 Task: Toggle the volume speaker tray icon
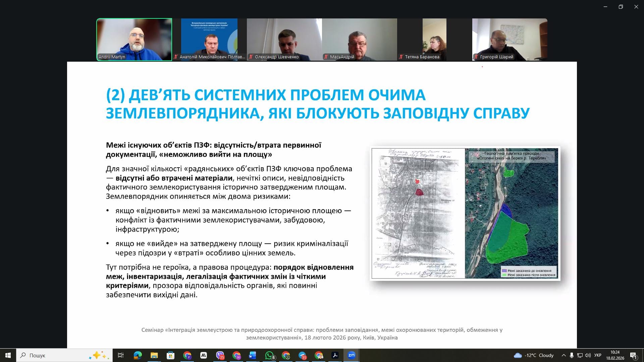pyautogui.click(x=588, y=355)
